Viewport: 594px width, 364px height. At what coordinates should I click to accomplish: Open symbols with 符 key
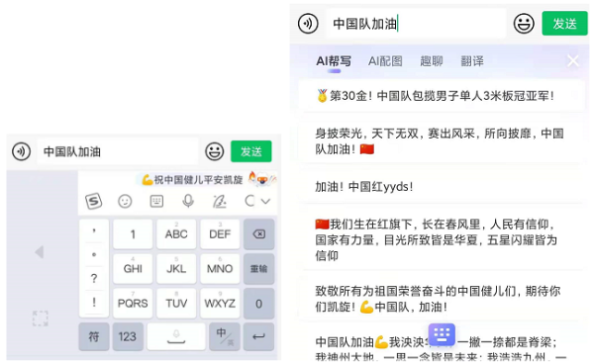point(94,336)
